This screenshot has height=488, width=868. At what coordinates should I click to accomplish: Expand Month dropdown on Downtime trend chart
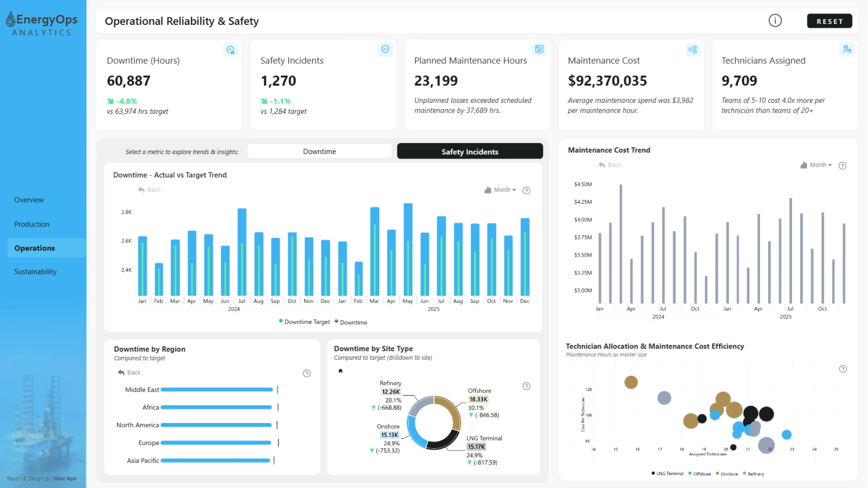point(500,190)
